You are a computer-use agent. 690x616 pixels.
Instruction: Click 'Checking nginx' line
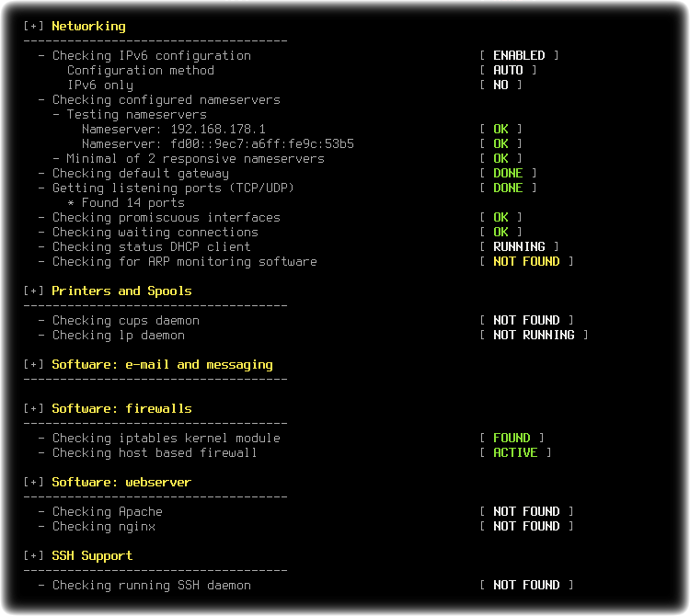pyautogui.click(x=104, y=527)
